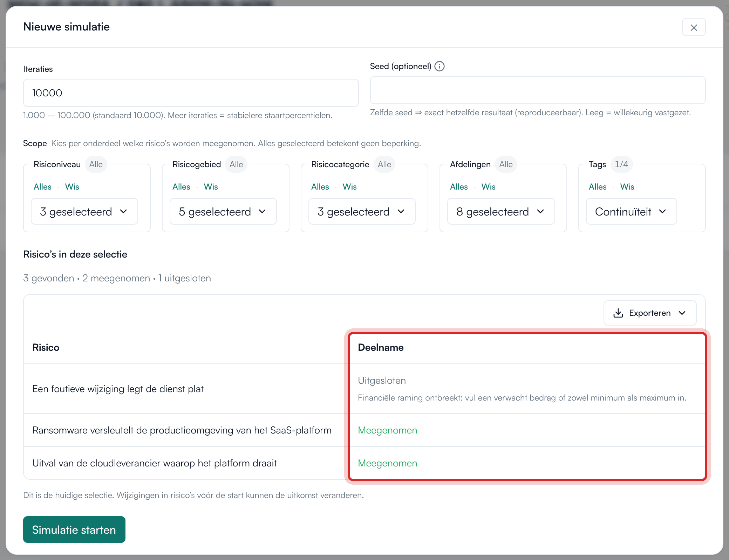
Task: Click the download icon in Exporteren
Action: [x=618, y=313]
